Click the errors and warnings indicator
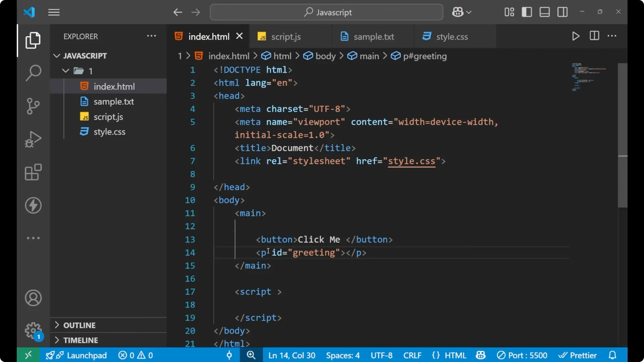Viewport: 644px width, 362px height. [x=135, y=355]
